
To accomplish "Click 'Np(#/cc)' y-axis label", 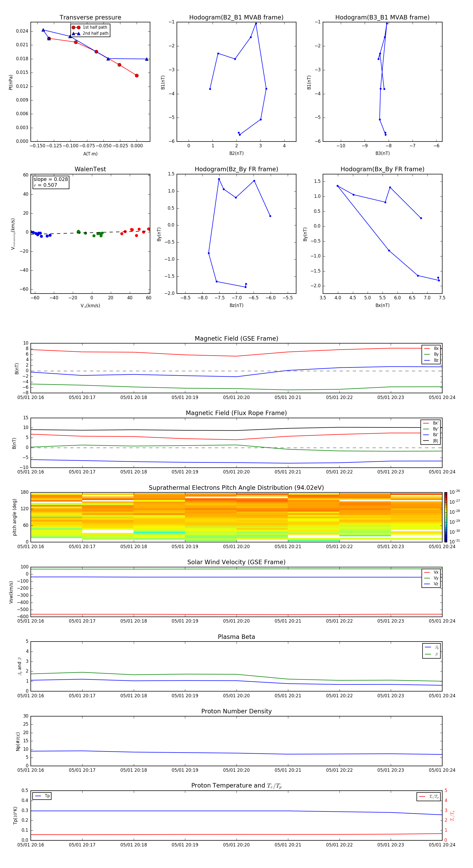I will 18,741.
